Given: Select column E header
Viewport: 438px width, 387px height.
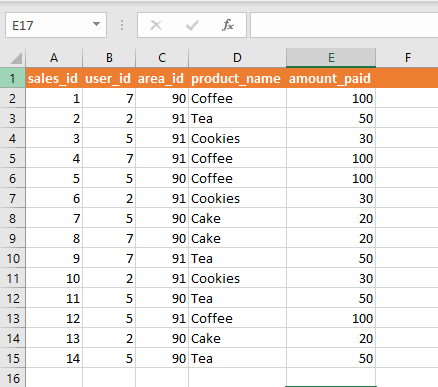Looking at the screenshot, I should point(331,58).
